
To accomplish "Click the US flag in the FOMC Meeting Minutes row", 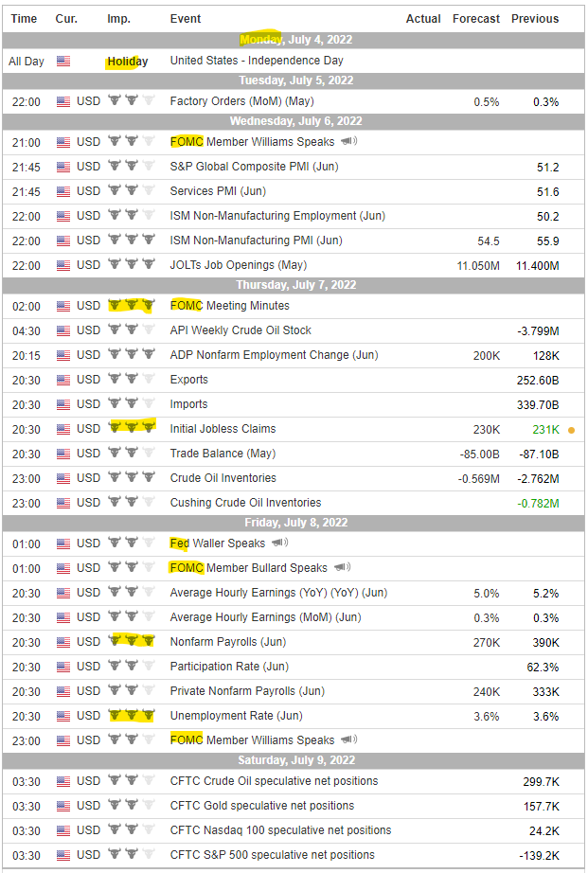I will click(x=63, y=306).
